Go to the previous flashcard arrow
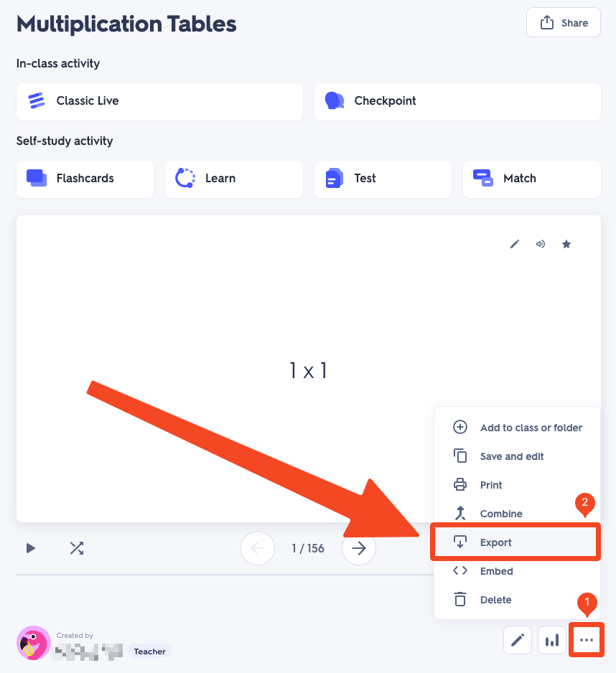Image resolution: width=616 pixels, height=673 pixels. tap(258, 548)
